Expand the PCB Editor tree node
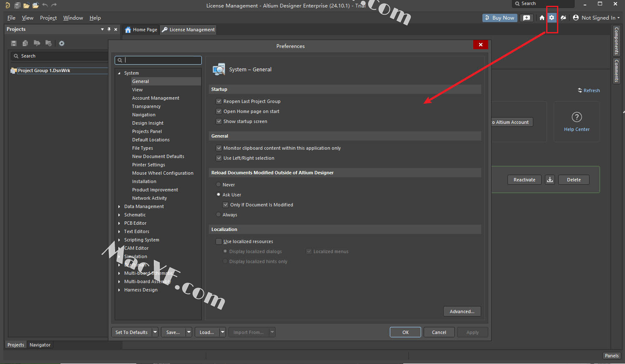Image resolution: width=625 pixels, height=364 pixels. click(119, 223)
